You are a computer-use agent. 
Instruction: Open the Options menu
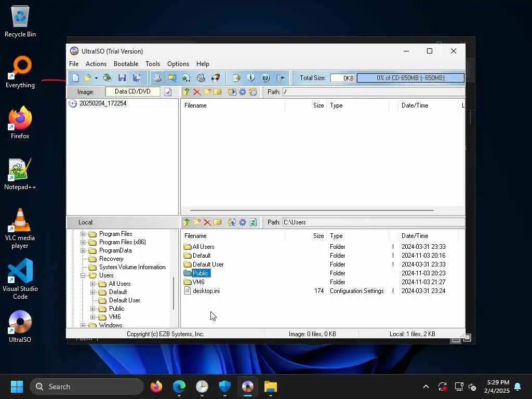(x=178, y=64)
